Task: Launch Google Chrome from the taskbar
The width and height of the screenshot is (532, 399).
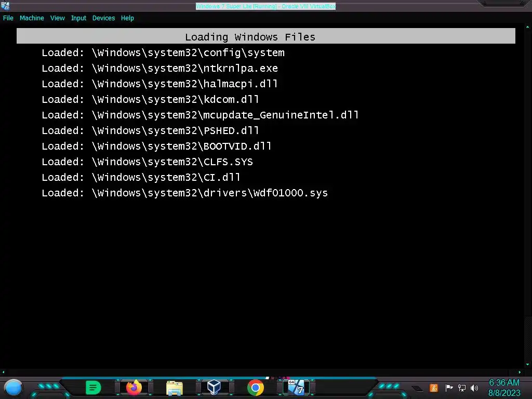Action: coord(256,388)
